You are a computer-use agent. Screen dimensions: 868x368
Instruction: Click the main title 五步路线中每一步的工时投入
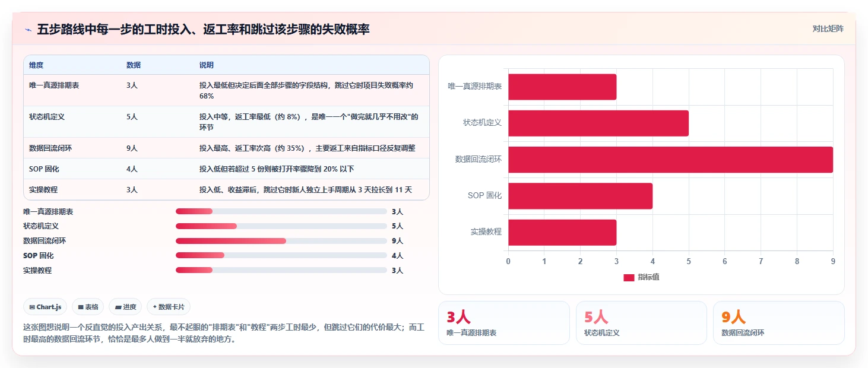(204, 29)
